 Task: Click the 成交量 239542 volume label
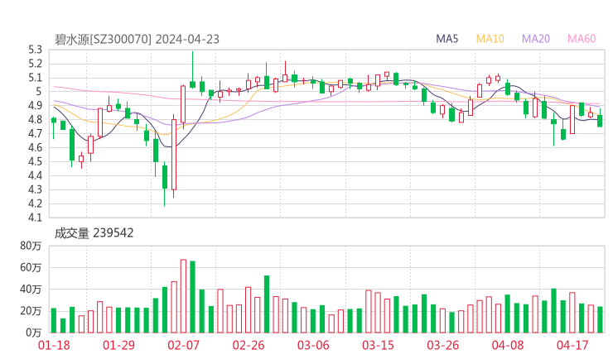point(94,233)
